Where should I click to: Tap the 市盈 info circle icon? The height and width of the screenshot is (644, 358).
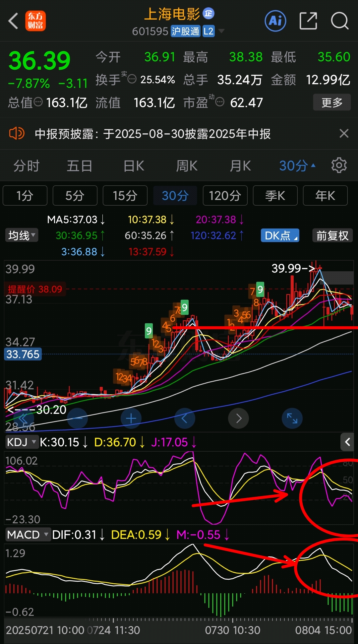tap(220, 102)
